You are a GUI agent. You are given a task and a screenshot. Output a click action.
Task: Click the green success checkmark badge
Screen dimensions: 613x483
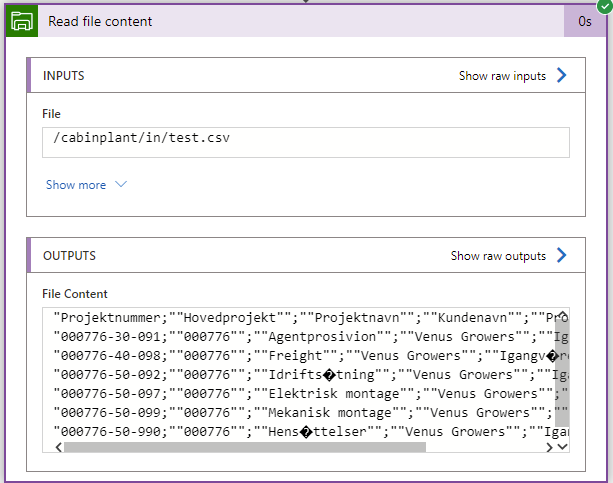602,6
